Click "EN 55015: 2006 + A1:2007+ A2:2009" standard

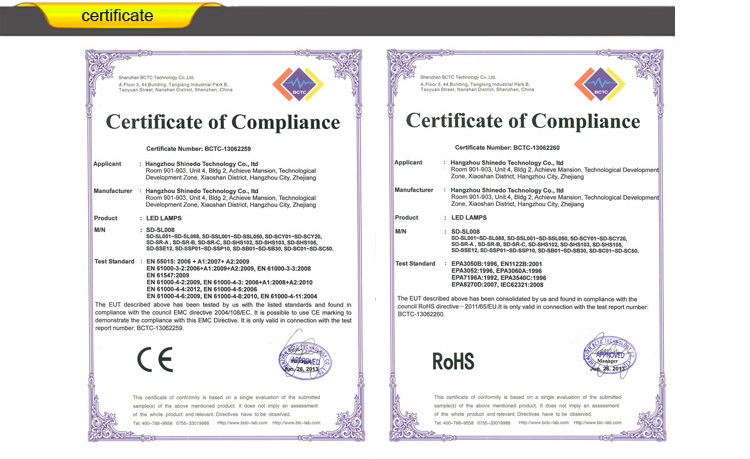[x=198, y=262]
